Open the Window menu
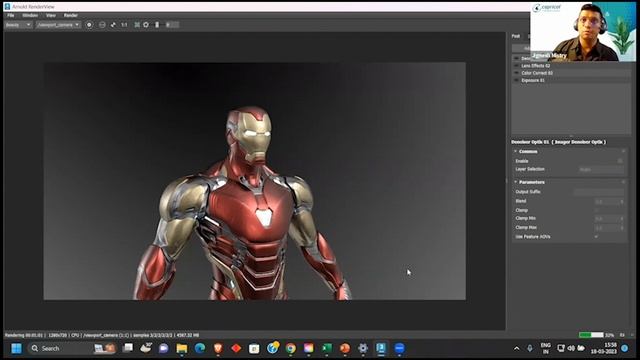 coord(30,16)
